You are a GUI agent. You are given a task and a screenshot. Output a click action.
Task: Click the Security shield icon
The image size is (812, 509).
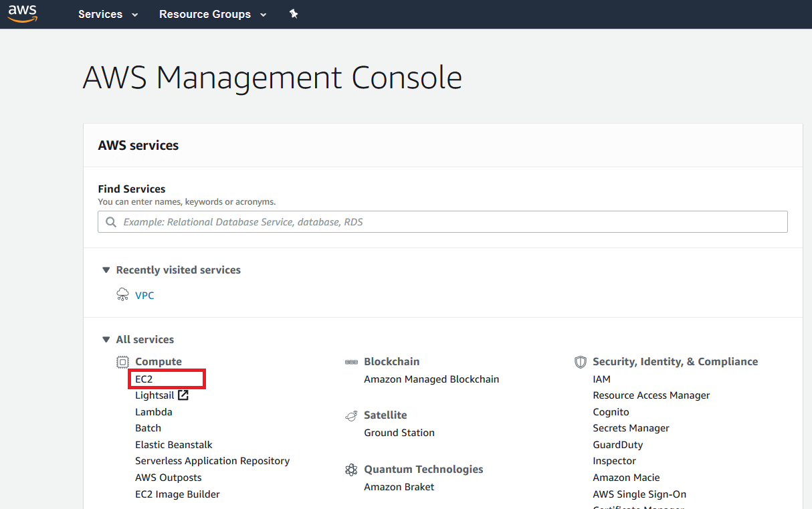581,362
